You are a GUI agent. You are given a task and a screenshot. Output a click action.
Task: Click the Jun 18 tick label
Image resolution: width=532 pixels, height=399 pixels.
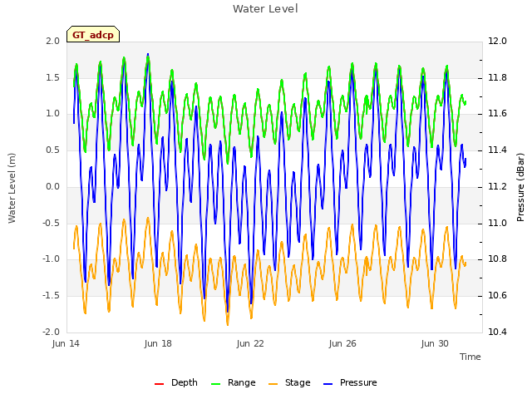pos(158,343)
